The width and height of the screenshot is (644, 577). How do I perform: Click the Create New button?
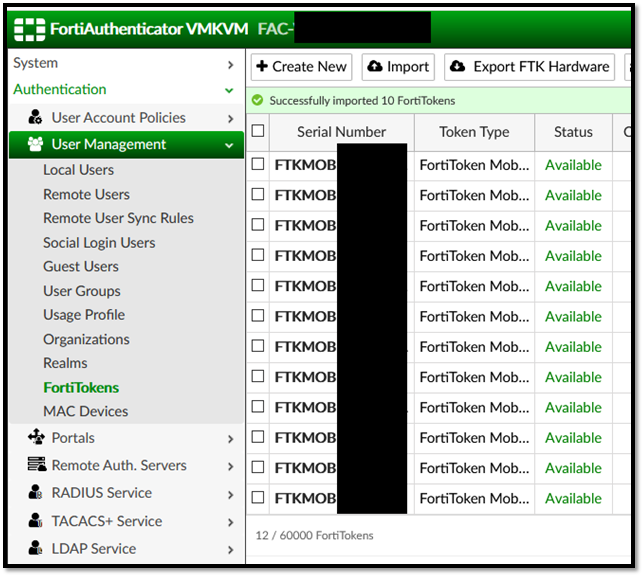[x=300, y=67]
